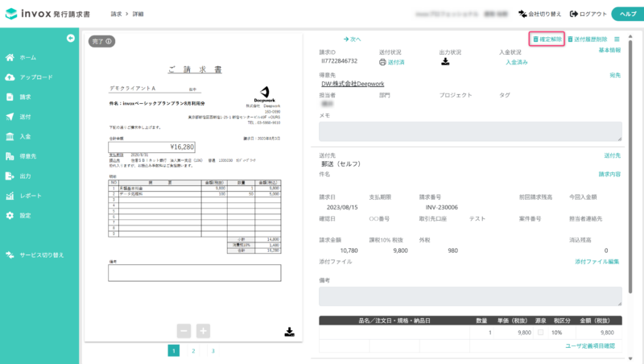Click the 税区分 10% cell
644x364 pixels.
556,333
